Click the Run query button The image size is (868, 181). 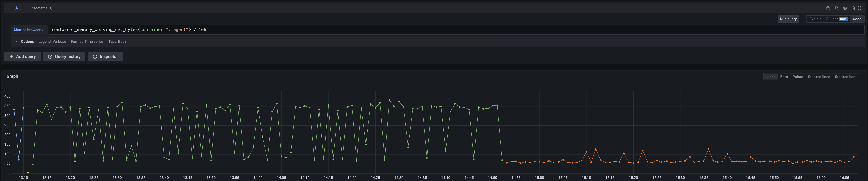point(788,19)
